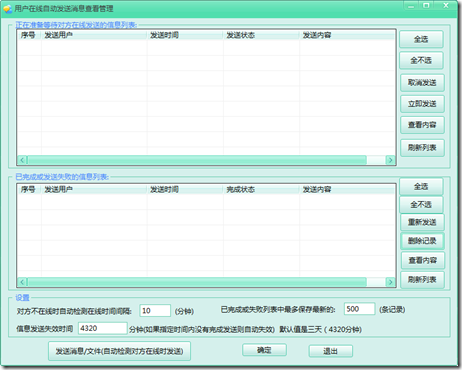The width and height of the screenshot is (462, 370).
Task: Click 全不选 button beside the completed messages list
Action: 421,204
